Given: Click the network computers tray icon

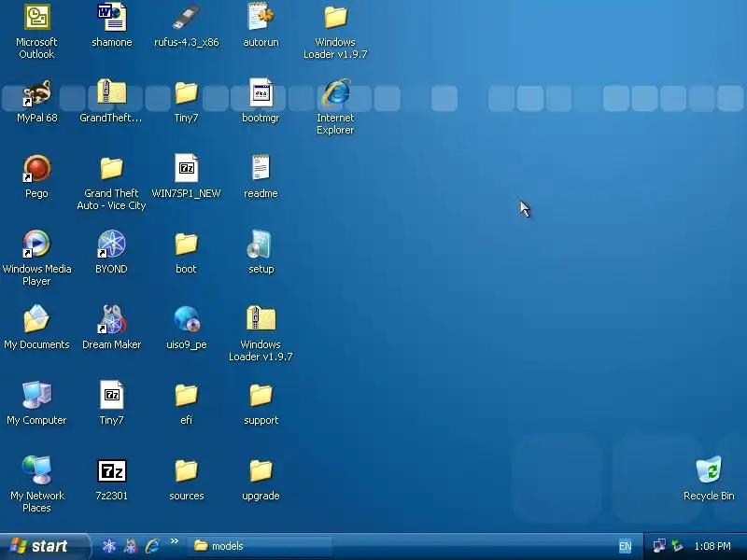Looking at the screenshot, I should pos(660,546).
